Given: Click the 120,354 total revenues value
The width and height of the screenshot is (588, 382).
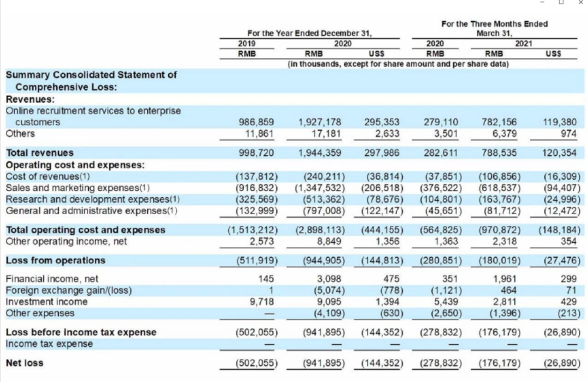Looking at the screenshot, I should point(560,152).
